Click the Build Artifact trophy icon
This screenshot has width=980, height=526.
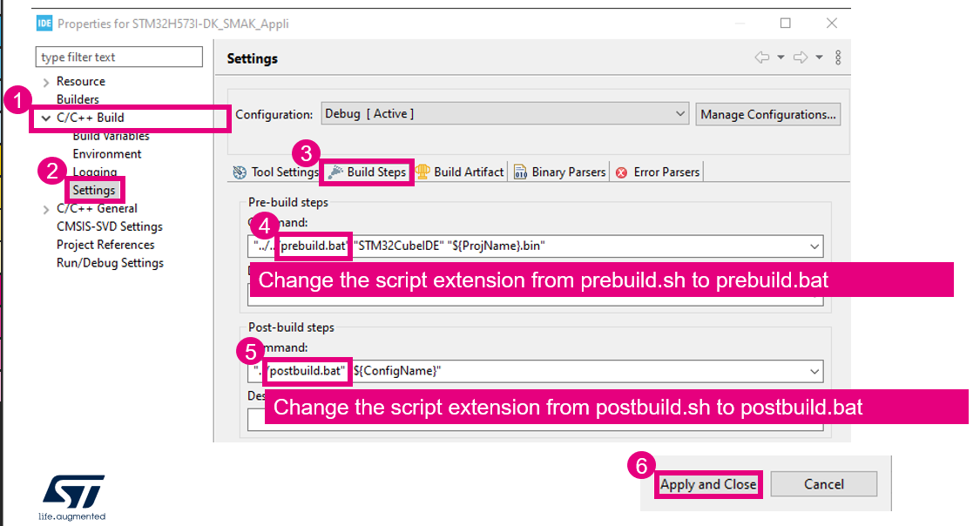tap(422, 172)
